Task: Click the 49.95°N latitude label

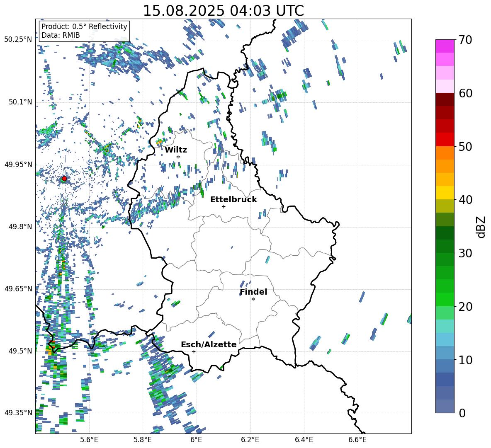Action: point(18,164)
